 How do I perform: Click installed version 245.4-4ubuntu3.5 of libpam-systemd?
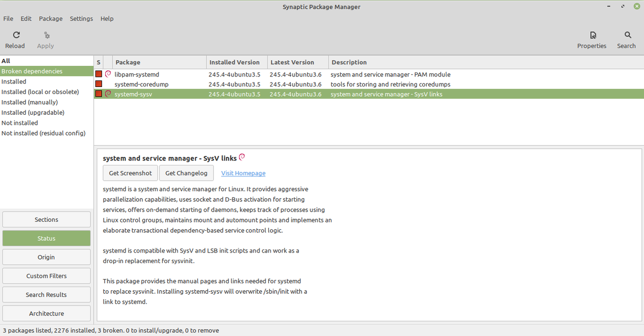234,74
